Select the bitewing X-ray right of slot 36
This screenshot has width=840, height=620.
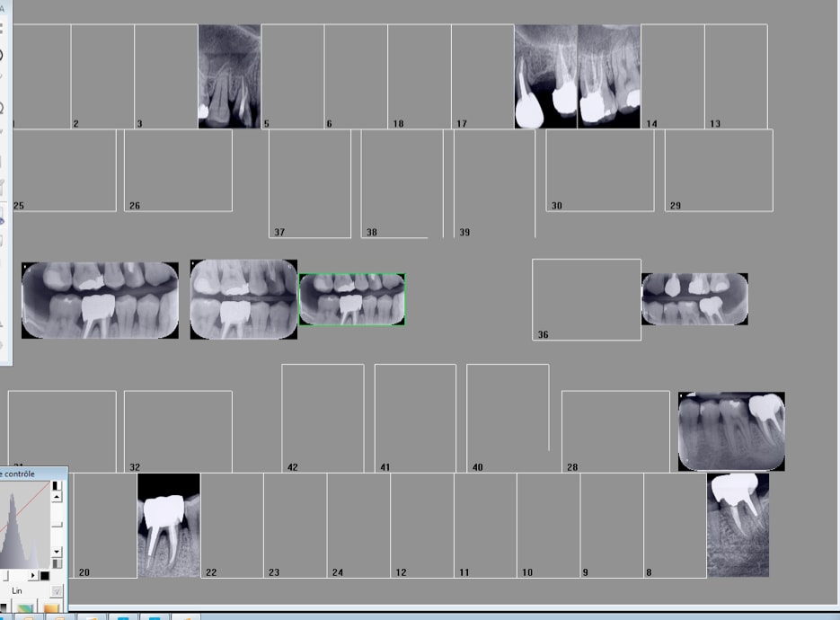coord(694,299)
